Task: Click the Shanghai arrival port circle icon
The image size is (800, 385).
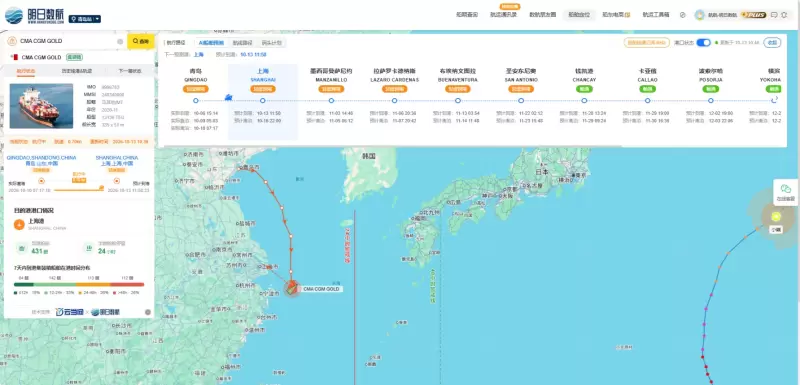Action: (x=116, y=181)
